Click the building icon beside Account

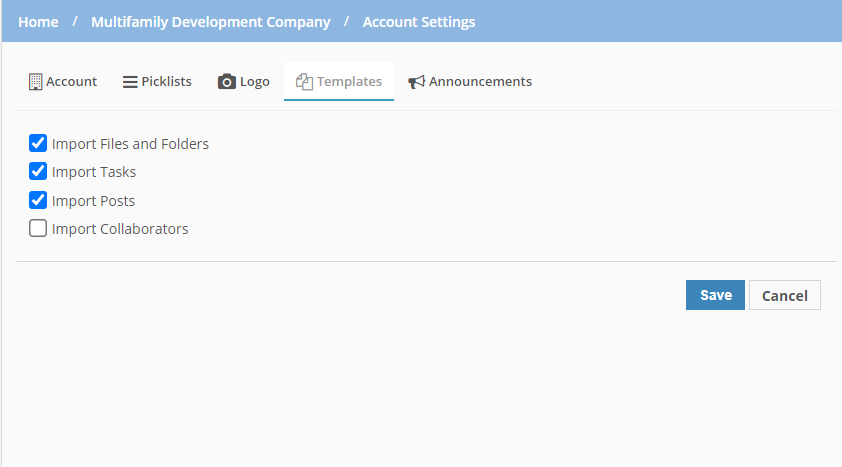35,82
